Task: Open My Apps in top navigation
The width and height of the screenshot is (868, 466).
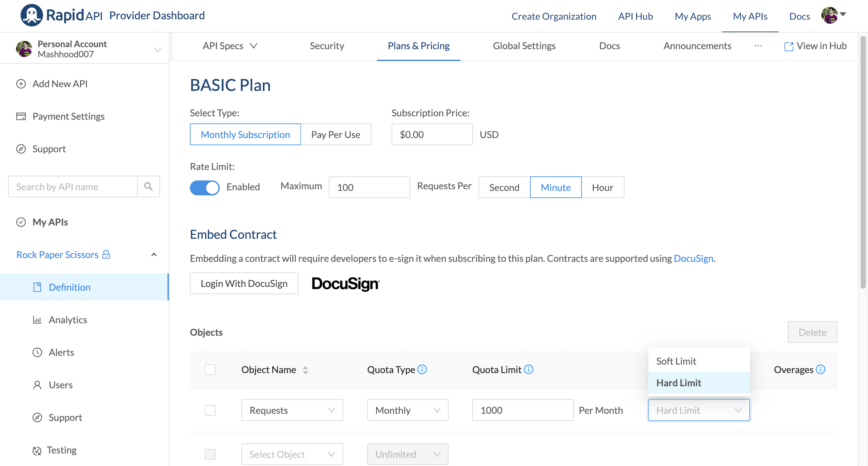Action: pos(693,16)
